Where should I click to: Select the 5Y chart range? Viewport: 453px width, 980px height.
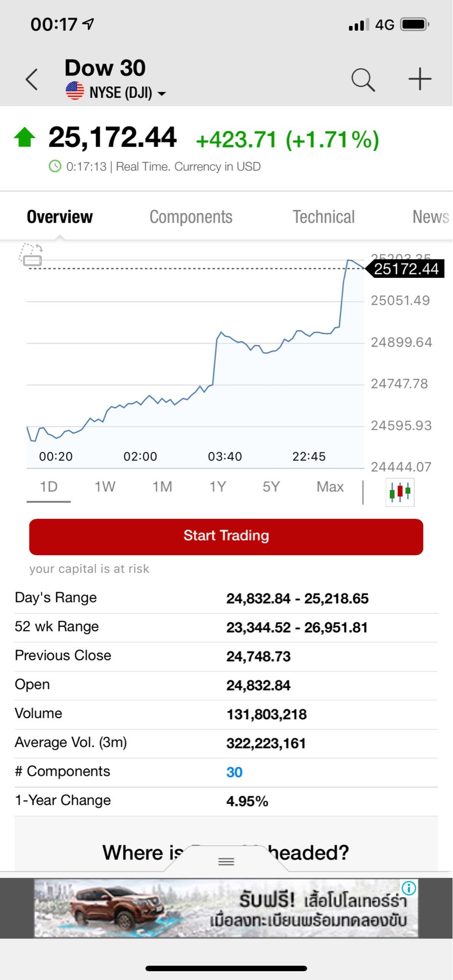[271, 487]
